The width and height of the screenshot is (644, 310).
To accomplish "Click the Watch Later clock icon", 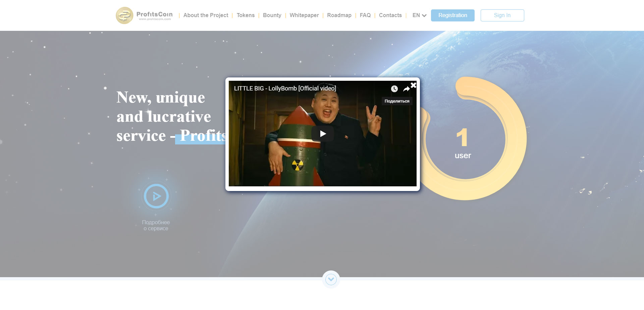I will pos(394,89).
